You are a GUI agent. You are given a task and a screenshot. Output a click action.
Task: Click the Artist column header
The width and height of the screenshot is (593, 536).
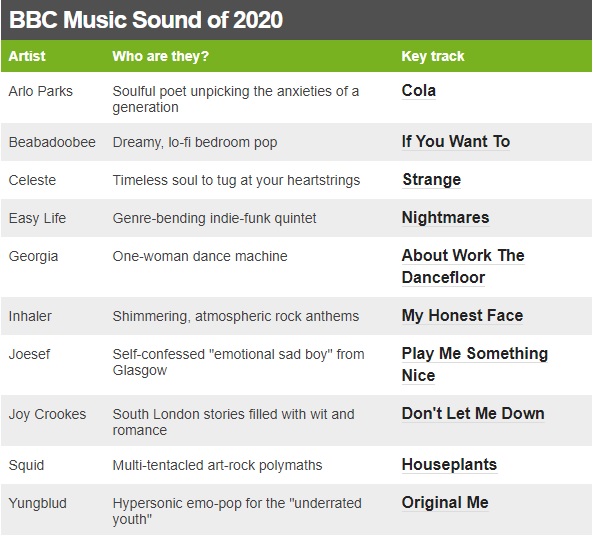27,56
